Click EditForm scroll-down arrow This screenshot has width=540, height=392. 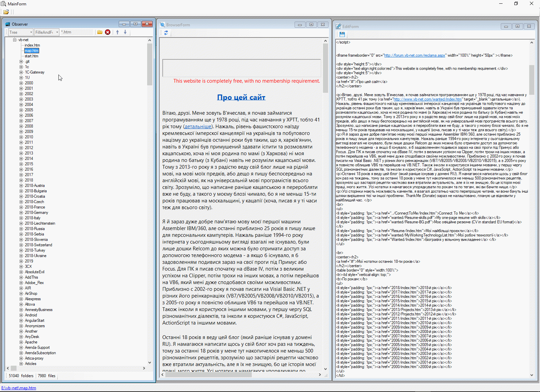tap(532, 375)
